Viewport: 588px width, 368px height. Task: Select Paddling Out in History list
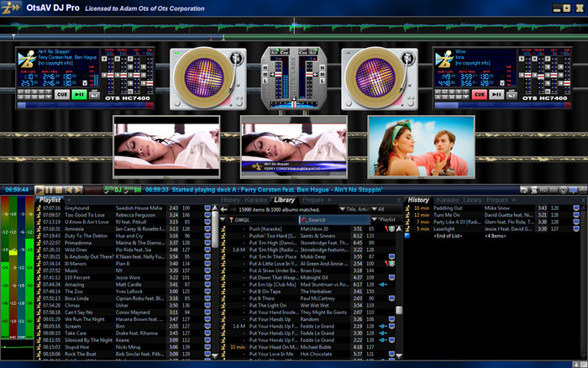click(492, 208)
